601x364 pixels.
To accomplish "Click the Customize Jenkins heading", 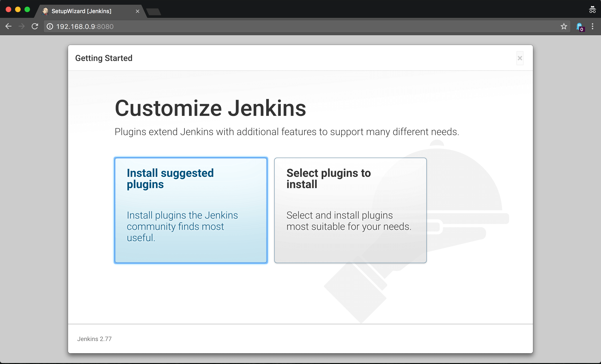I will (x=210, y=108).
